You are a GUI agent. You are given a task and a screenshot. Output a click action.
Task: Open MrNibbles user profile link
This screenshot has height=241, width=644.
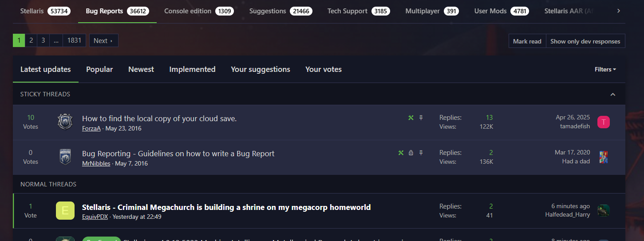[96, 164]
